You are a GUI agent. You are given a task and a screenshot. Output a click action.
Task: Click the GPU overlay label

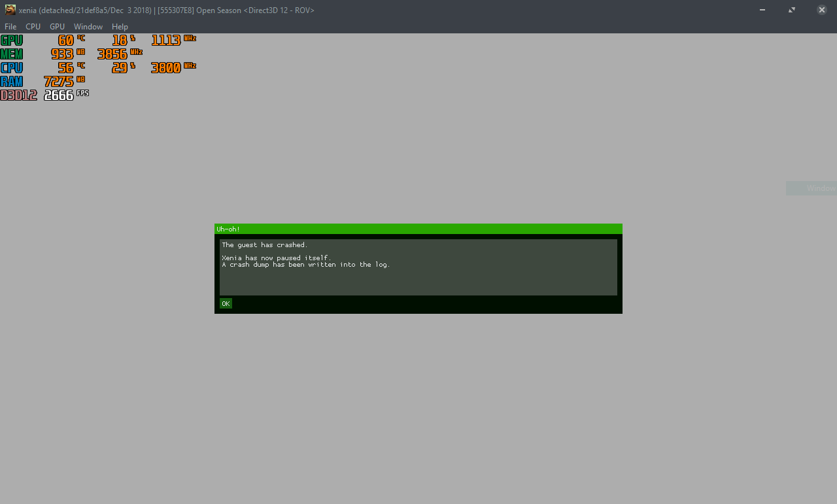pos(12,40)
